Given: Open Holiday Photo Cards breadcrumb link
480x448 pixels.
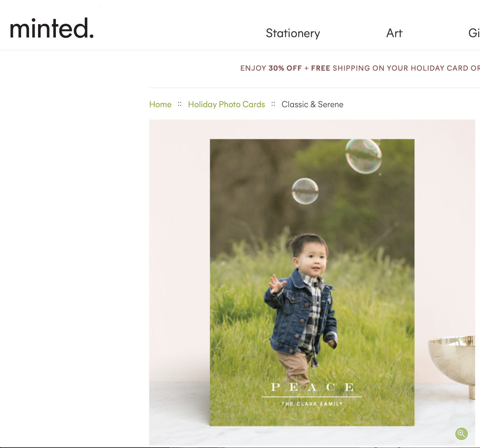Looking at the screenshot, I should (226, 104).
